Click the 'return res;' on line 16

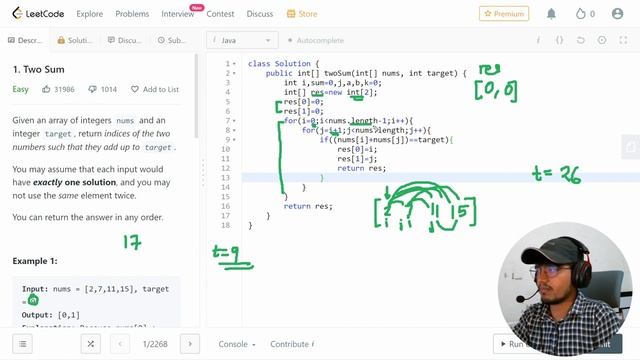point(308,206)
